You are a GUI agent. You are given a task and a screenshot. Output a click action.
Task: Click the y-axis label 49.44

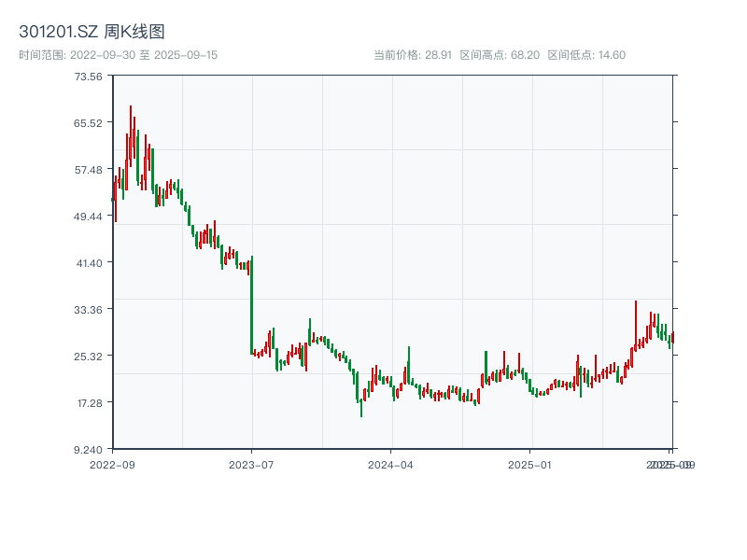coord(88,217)
